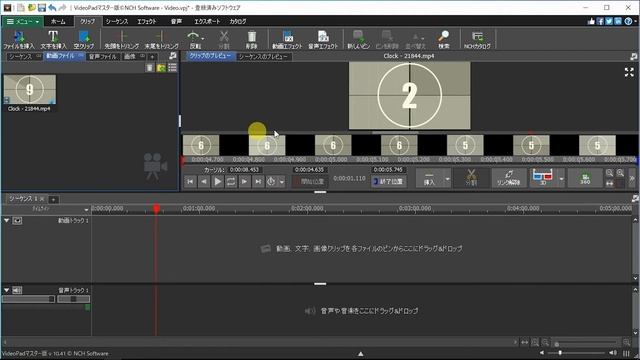Click the 3D glasses icon

pos(542,178)
